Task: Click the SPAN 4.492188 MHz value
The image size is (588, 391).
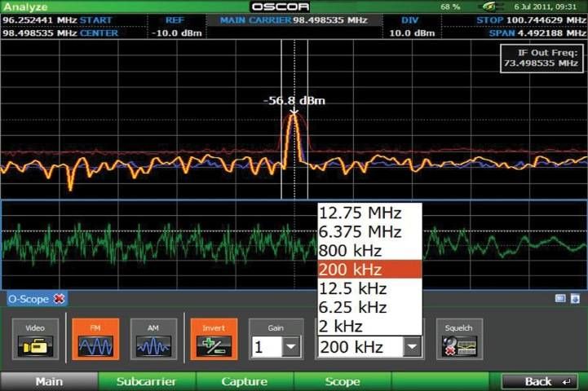Action: (x=537, y=33)
